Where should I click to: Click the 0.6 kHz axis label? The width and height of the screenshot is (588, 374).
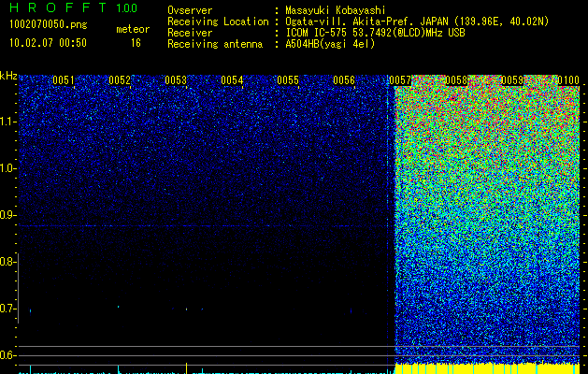[x=7, y=355]
